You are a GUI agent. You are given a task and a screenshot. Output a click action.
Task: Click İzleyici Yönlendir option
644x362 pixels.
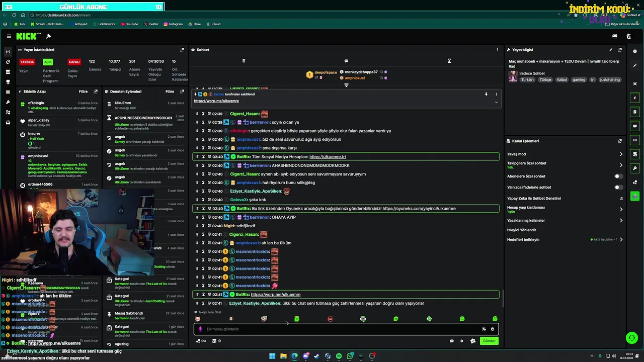tap(522, 230)
